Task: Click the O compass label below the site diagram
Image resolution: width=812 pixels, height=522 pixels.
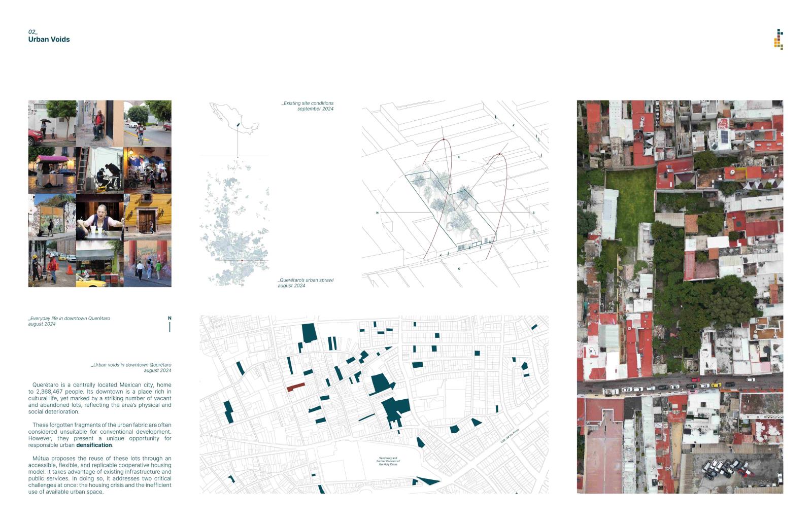Action: (x=459, y=268)
